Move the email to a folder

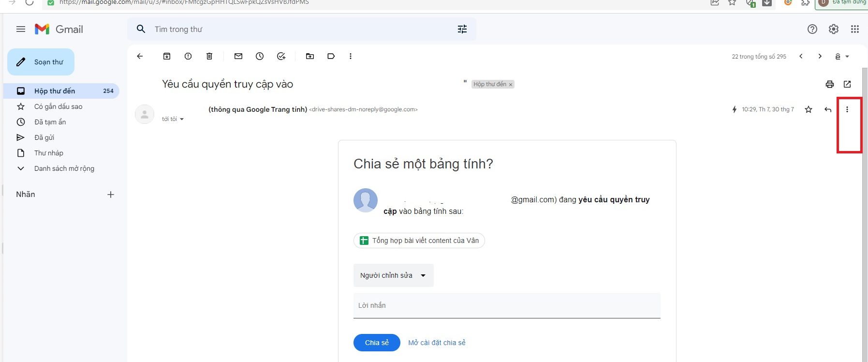310,56
